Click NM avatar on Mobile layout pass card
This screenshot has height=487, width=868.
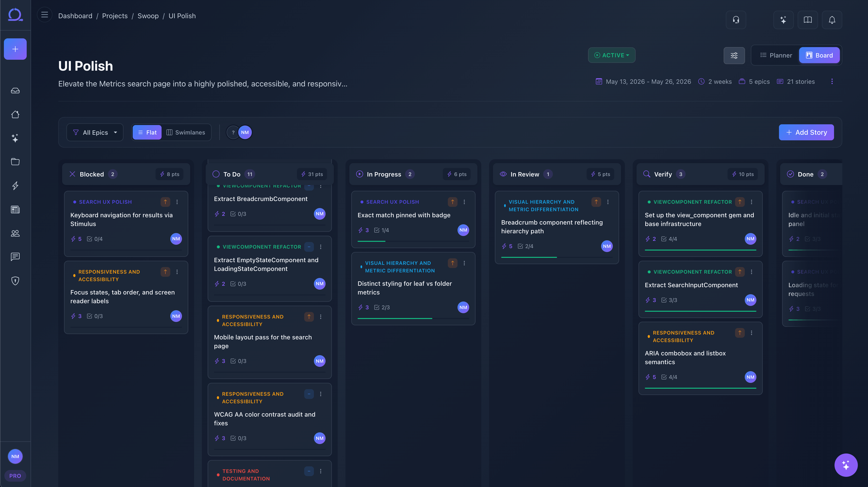tap(319, 361)
